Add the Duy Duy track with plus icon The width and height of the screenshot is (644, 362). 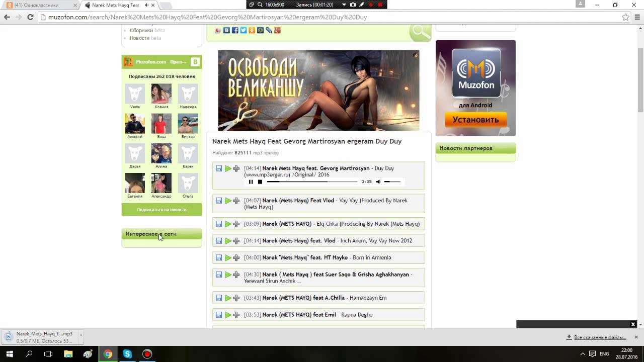pyautogui.click(x=236, y=168)
